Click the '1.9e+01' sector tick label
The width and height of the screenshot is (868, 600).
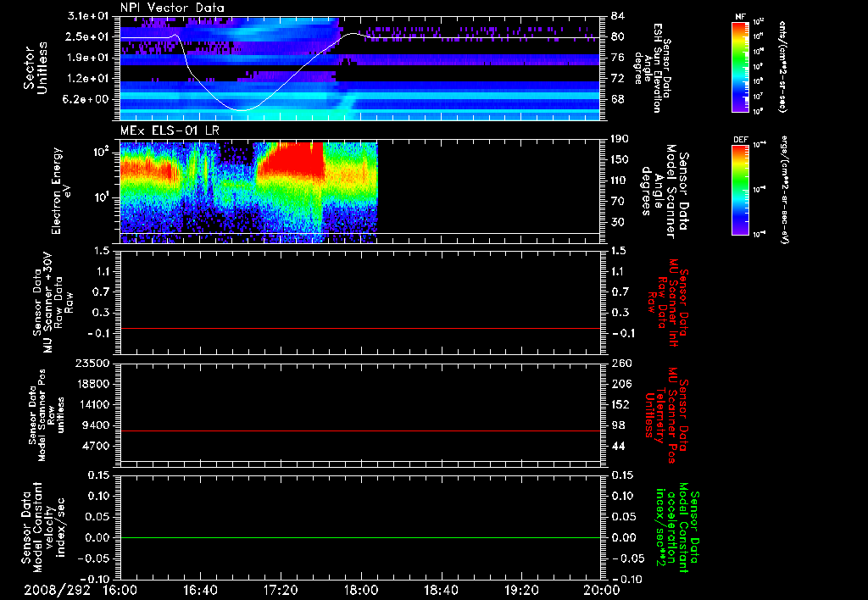pos(87,58)
